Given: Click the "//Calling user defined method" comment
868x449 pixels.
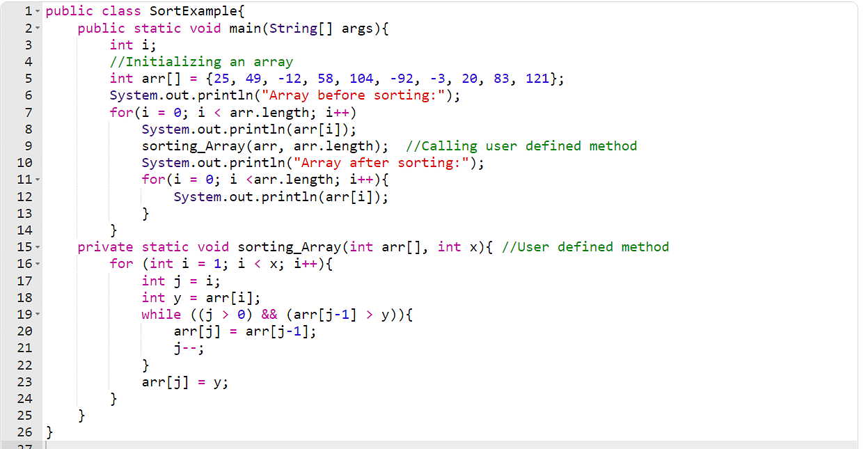Looking at the screenshot, I should [x=521, y=146].
